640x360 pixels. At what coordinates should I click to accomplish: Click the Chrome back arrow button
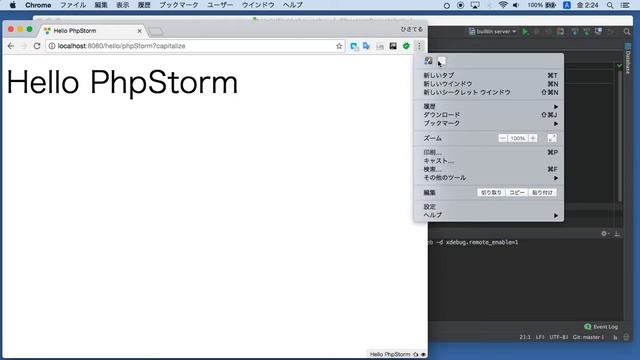11,46
